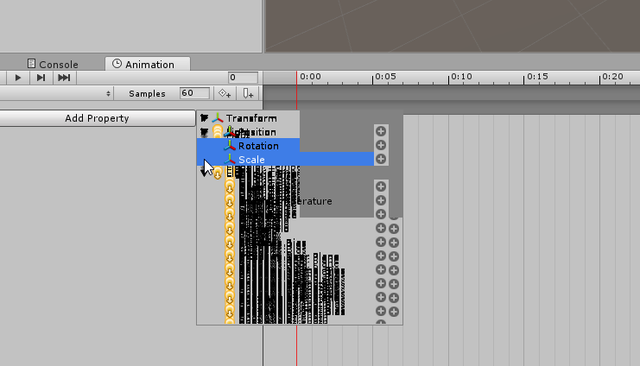Click the plus button beside the 'erature' row
Viewport: 640px width, 366px height.
381,200
